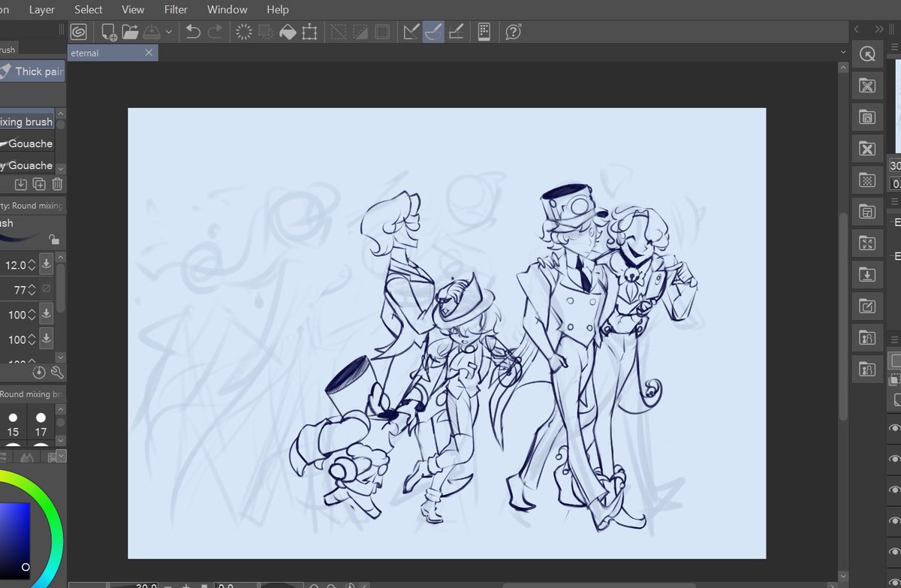Import sub tool using the download-box icon
The image size is (901, 588).
[x=21, y=184]
